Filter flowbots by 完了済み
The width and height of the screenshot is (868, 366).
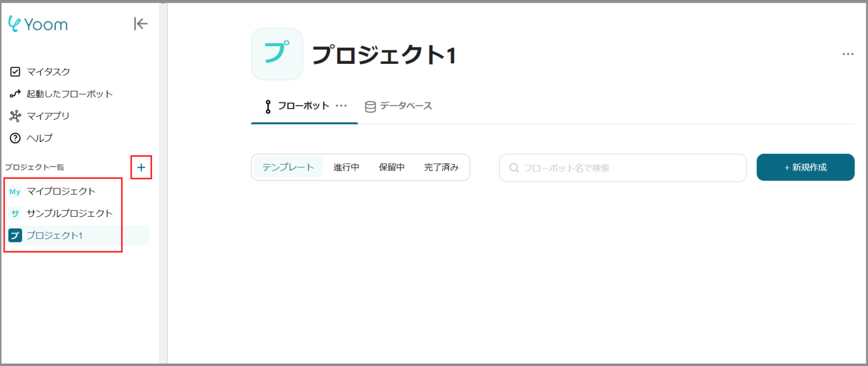point(442,167)
